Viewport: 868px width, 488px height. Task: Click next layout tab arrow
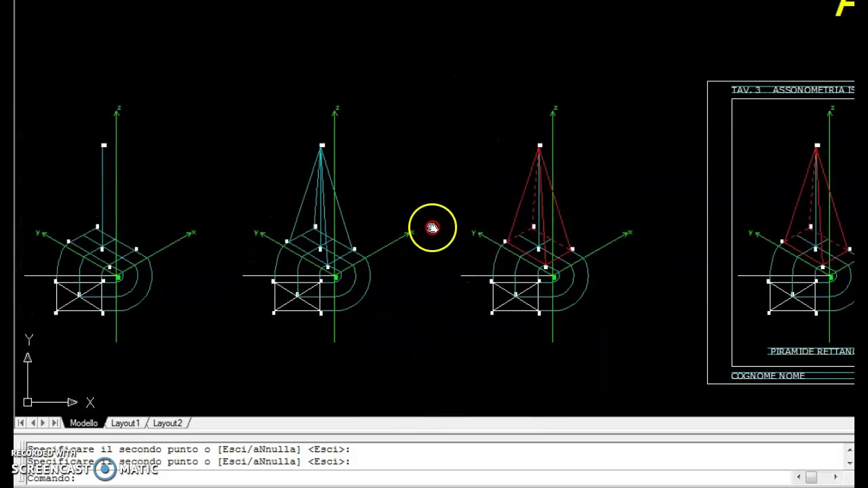tap(43, 423)
